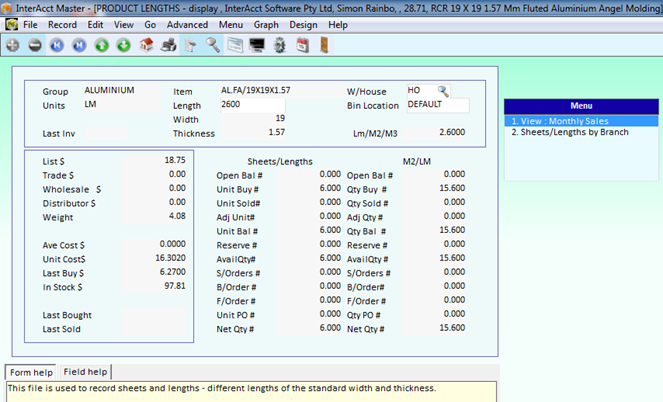Click the Ave Cost $ value 0.0000

pos(173,244)
